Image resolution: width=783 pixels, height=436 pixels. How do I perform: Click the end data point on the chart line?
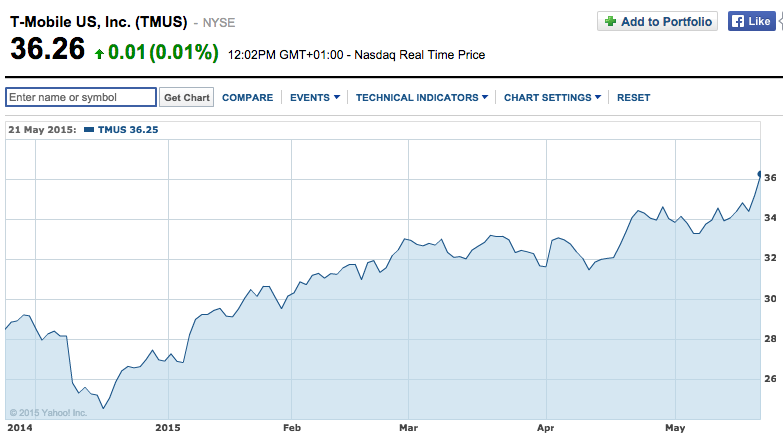tap(760, 174)
